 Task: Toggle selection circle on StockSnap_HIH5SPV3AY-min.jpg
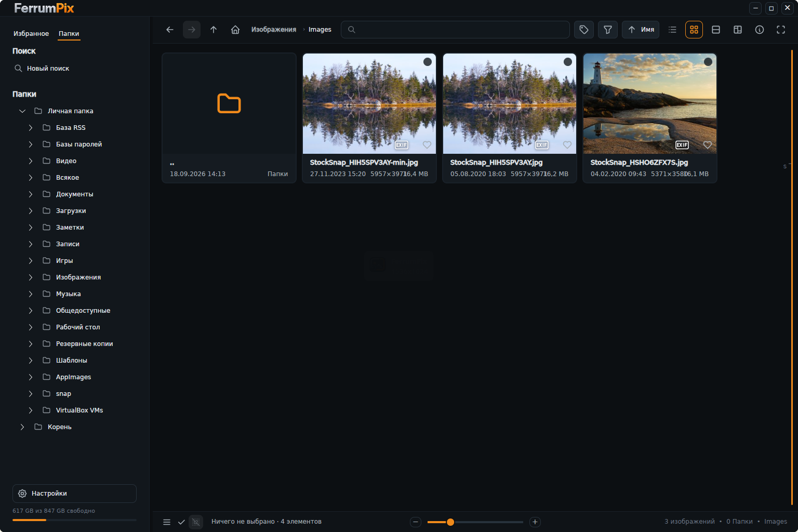[x=428, y=62]
